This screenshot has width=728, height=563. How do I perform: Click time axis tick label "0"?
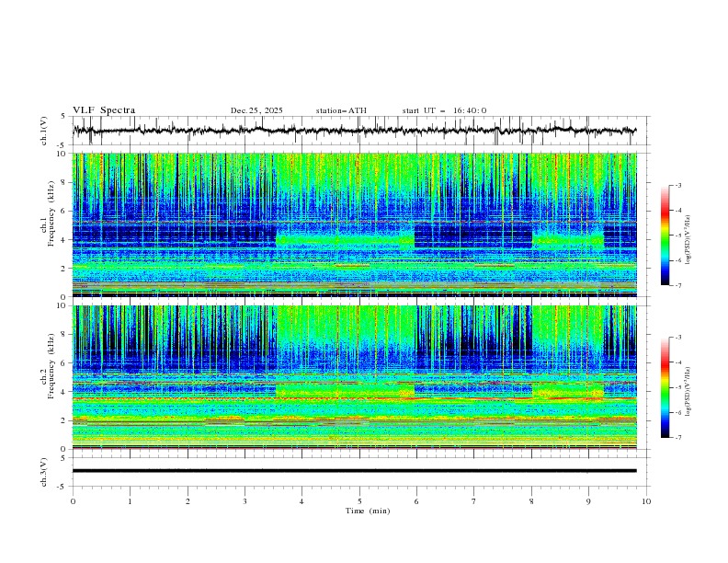coord(73,501)
